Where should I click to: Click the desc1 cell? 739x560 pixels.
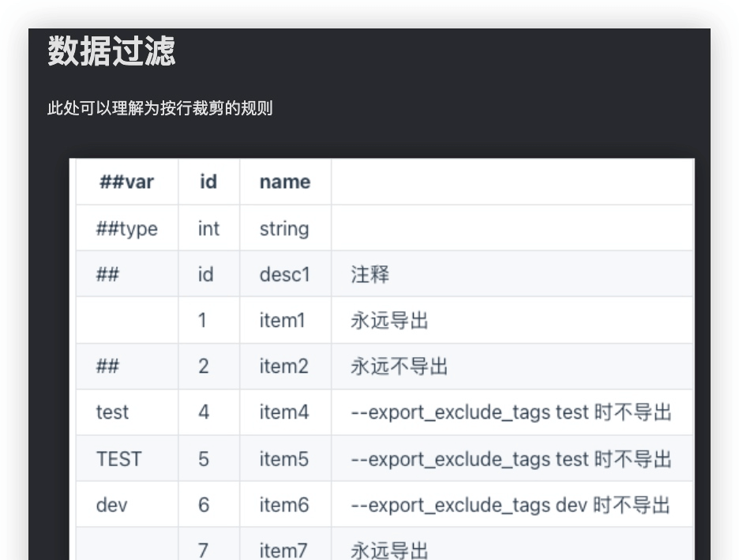(x=285, y=274)
